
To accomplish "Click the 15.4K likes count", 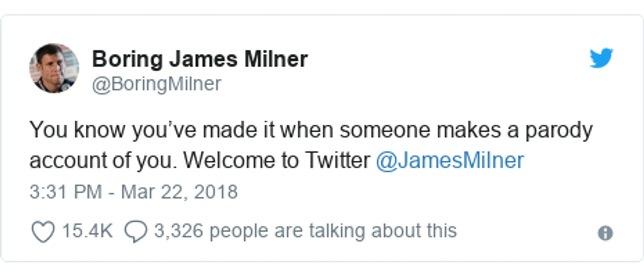I will pyautogui.click(x=87, y=231).
